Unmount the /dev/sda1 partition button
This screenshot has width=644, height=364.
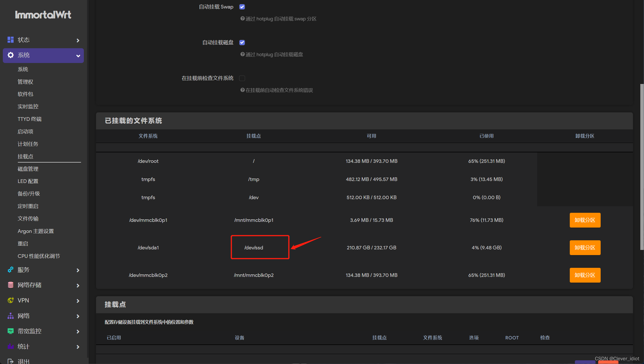click(585, 248)
